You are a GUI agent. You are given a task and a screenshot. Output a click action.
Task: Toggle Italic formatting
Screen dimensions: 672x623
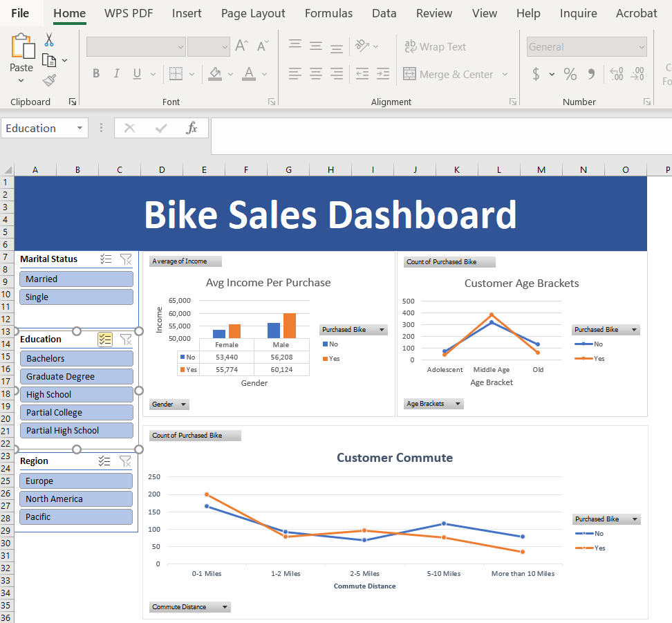tap(117, 74)
